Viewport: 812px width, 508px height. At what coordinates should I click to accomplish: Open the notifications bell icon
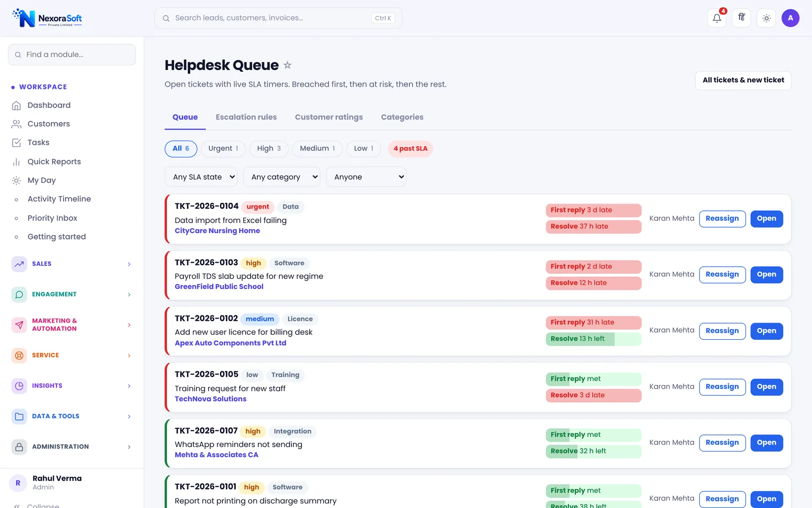(717, 18)
